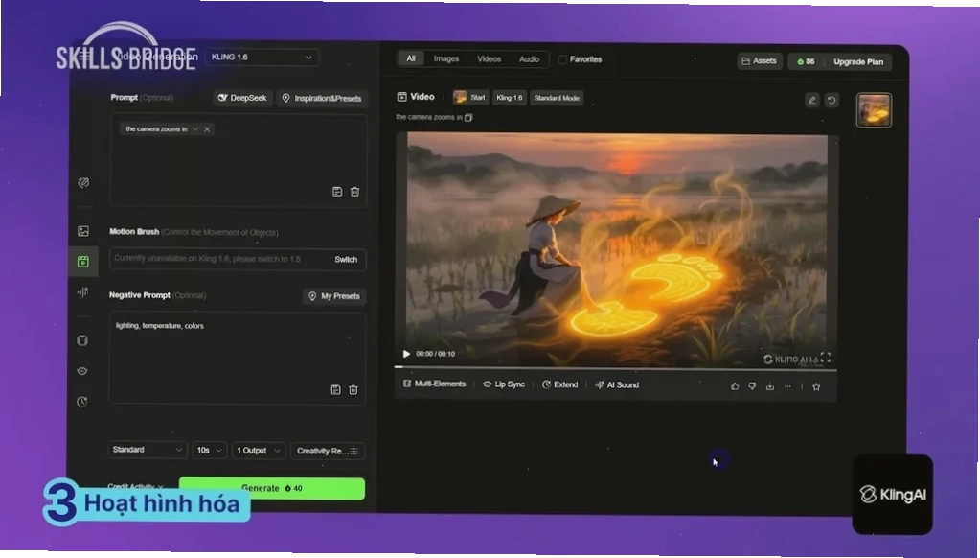Switch to the Audio tab
The image size is (980, 558).
(529, 59)
